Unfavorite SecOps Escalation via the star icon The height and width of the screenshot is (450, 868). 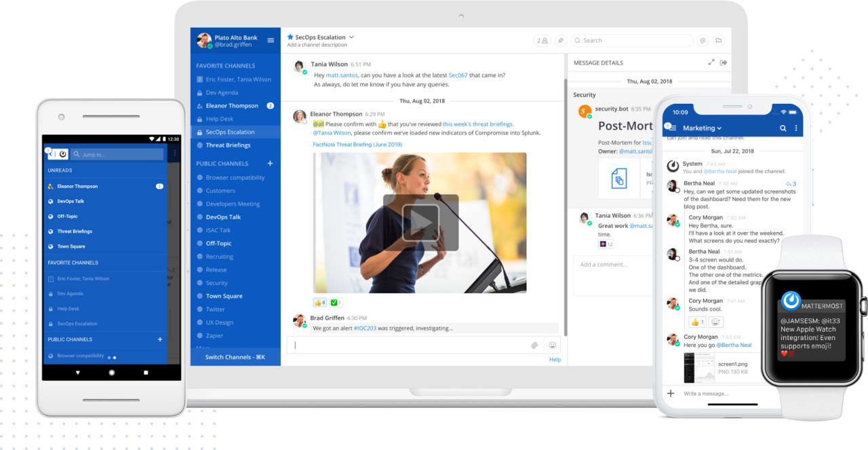[x=290, y=37]
